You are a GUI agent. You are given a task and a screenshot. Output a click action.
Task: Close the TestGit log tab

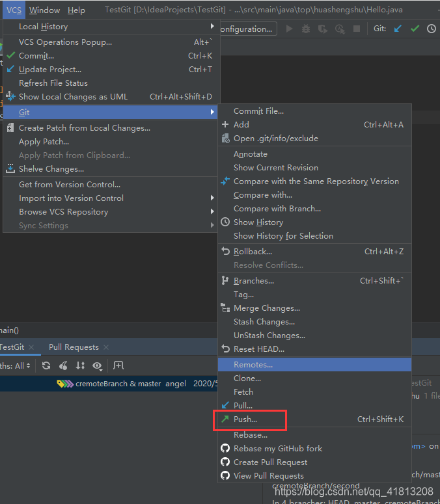click(x=31, y=347)
